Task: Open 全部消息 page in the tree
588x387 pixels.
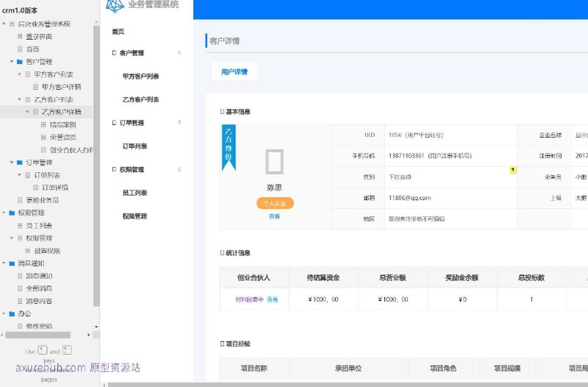Action: click(x=39, y=288)
